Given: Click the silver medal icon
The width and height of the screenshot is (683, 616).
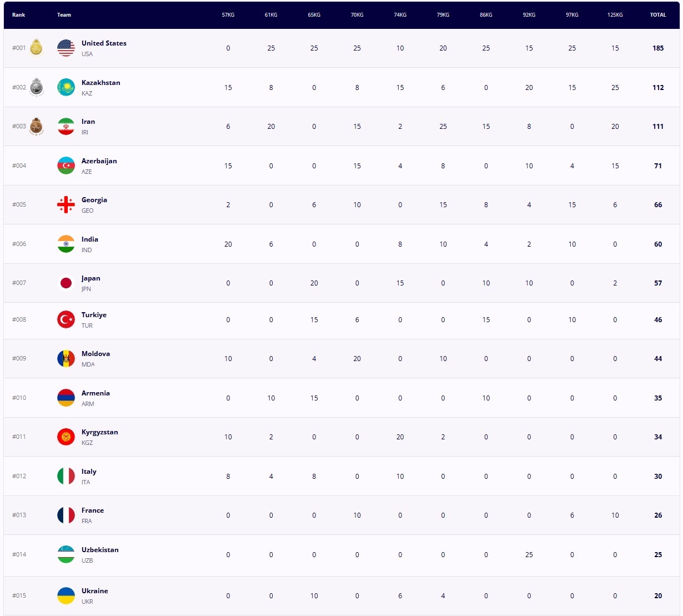Looking at the screenshot, I should pyautogui.click(x=36, y=87).
